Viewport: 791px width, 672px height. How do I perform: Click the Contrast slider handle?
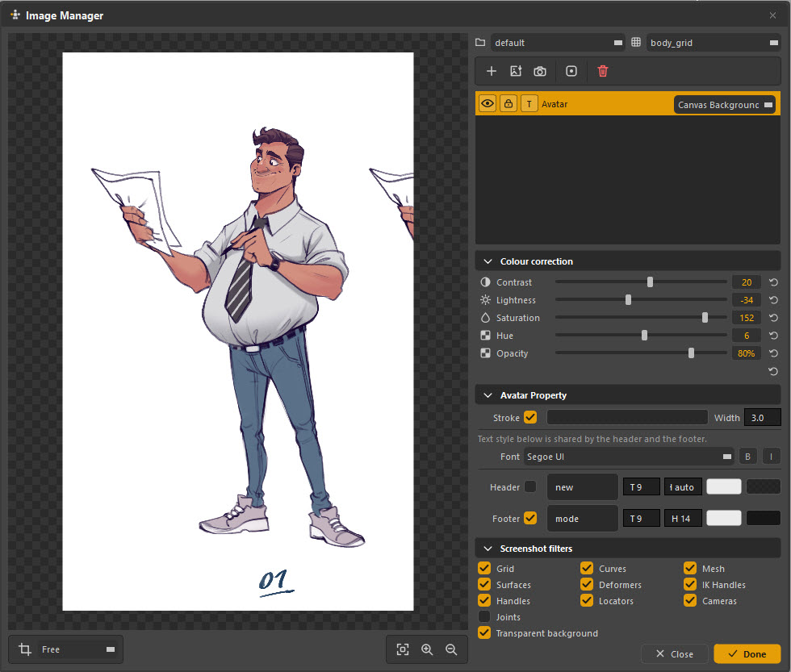[x=650, y=282]
